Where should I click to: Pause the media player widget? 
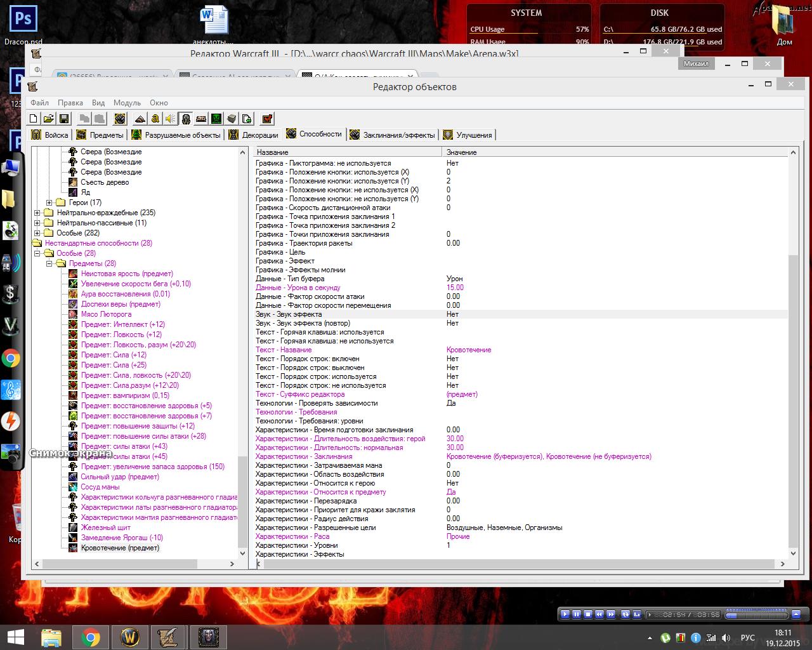577,614
